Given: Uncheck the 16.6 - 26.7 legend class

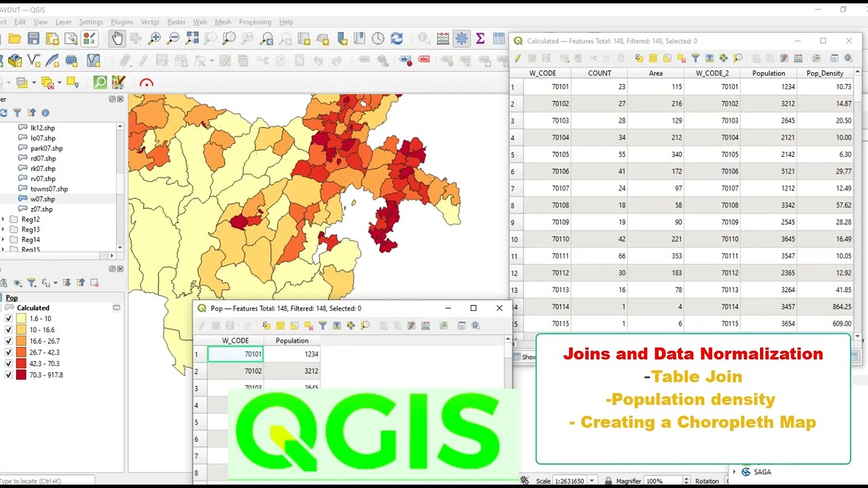Looking at the screenshot, I should [9, 341].
